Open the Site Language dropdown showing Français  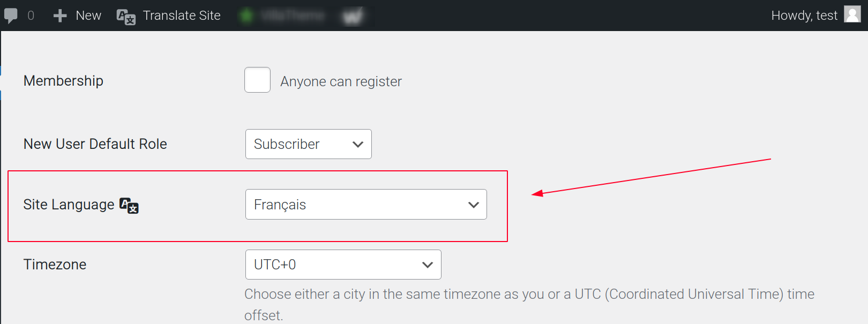coord(366,204)
